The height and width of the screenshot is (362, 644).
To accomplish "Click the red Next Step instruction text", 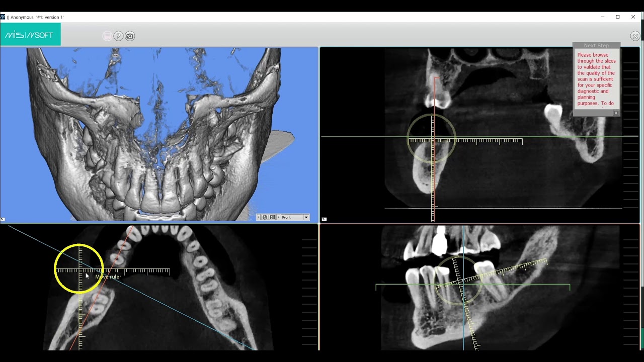I will 596,79.
